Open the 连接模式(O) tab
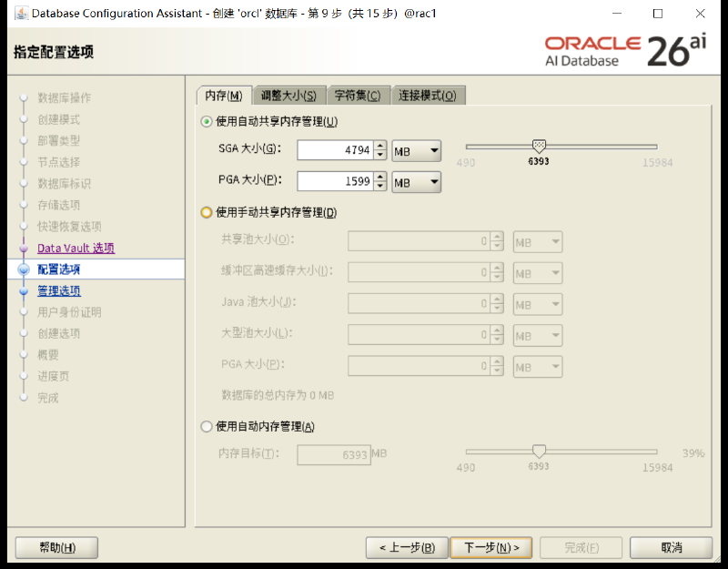 point(428,96)
